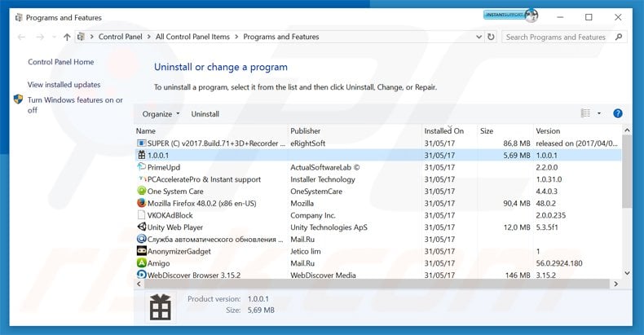The height and width of the screenshot is (335, 644).
Task: Select the PrimeUpd program name
Action: coord(164,167)
